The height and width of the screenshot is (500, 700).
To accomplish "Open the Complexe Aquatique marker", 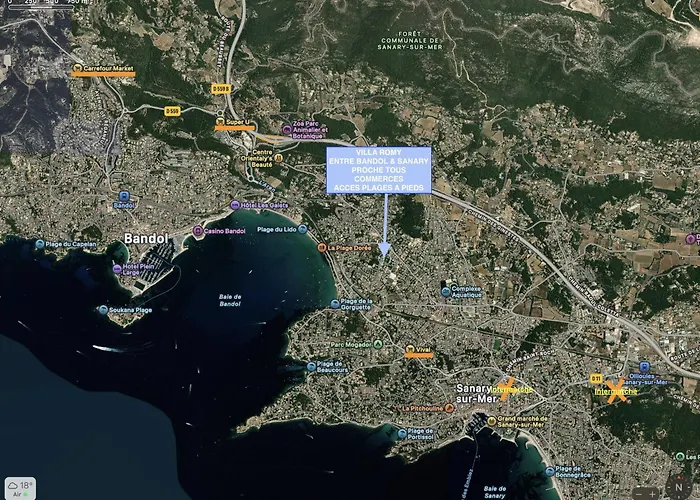I will tap(446, 291).
